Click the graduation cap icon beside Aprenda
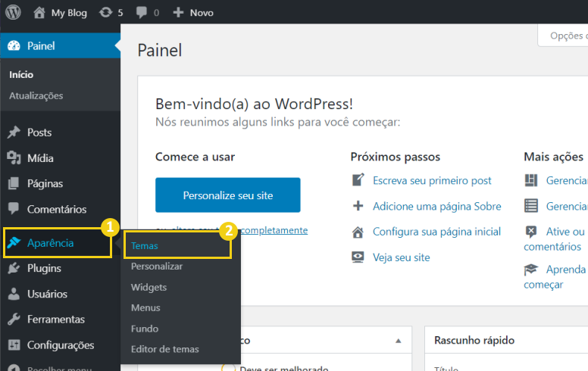The height and width of the screenshot is (371, 588). click(531, 270)
